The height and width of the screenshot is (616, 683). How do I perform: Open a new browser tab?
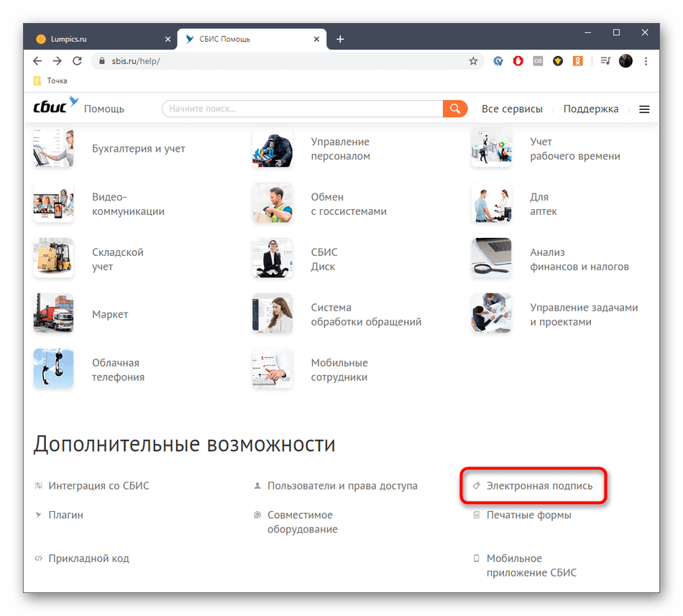pyautogui.click(x=340, y=40)
